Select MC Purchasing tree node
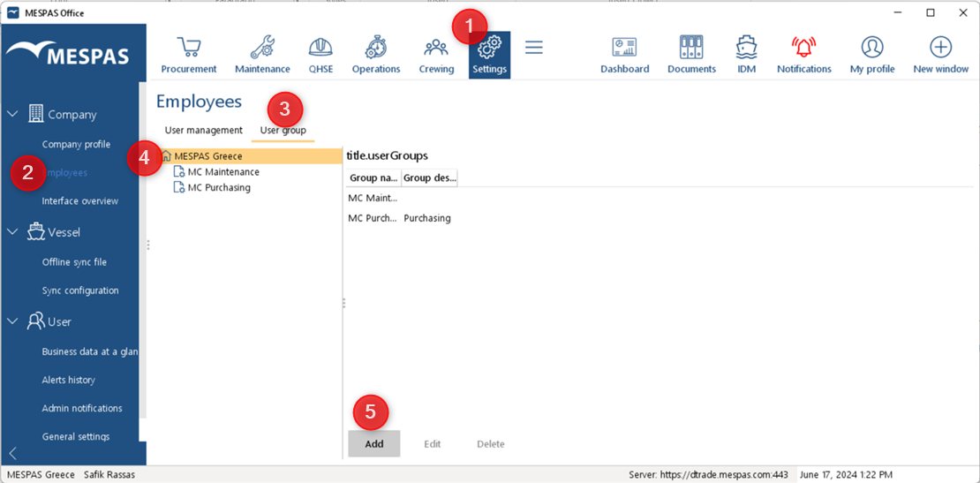 pyautogui.click(x=219, y=187)
